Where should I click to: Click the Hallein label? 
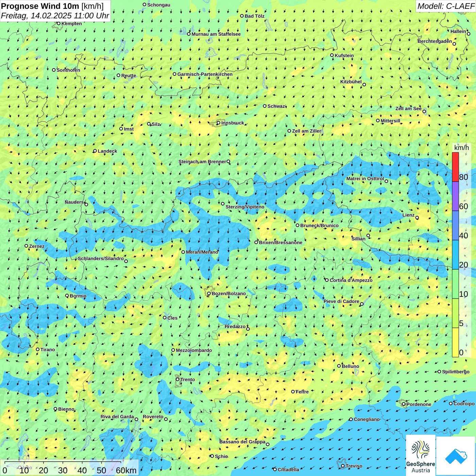click(x=458, y=31)
